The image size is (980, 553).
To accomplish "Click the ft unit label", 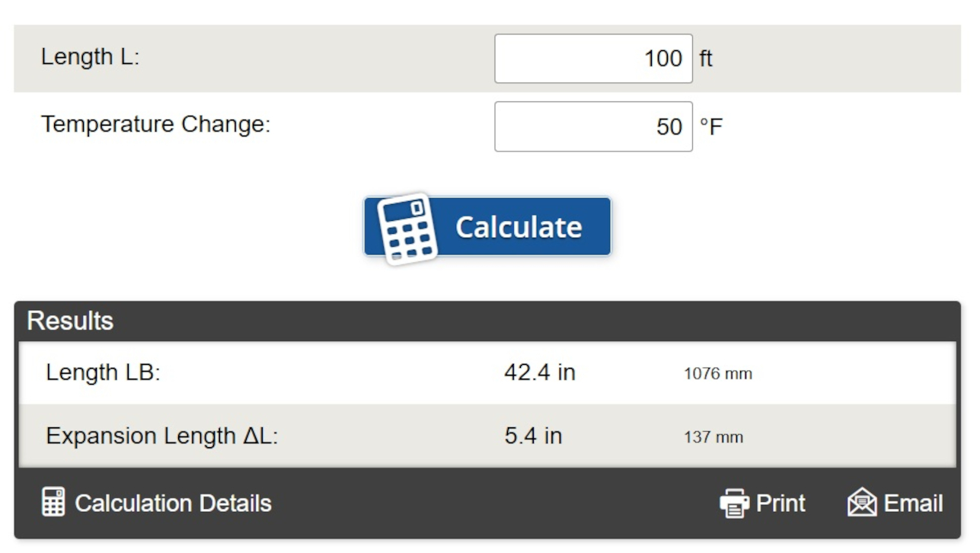I will tap(706, 59).
